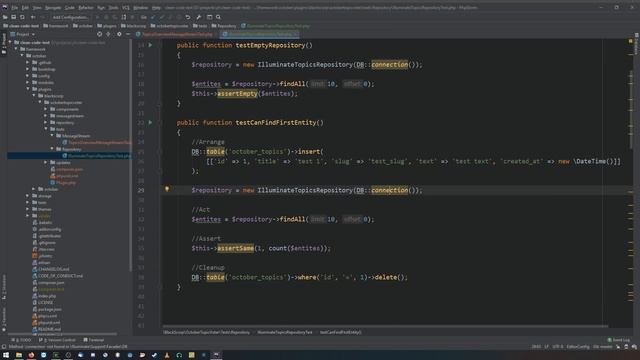Click the VCS update project check icon
This screenshot has height=360, width=640.
tap(153, 17)
